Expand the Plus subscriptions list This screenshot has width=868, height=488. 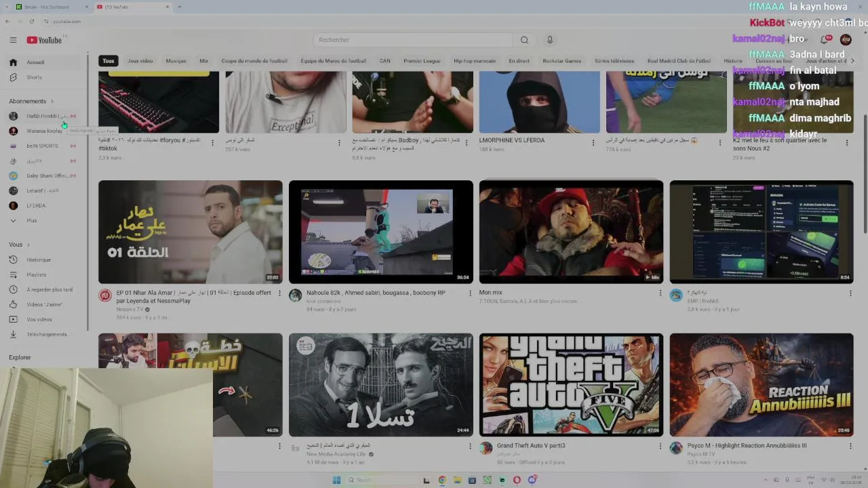click(45, 220)
